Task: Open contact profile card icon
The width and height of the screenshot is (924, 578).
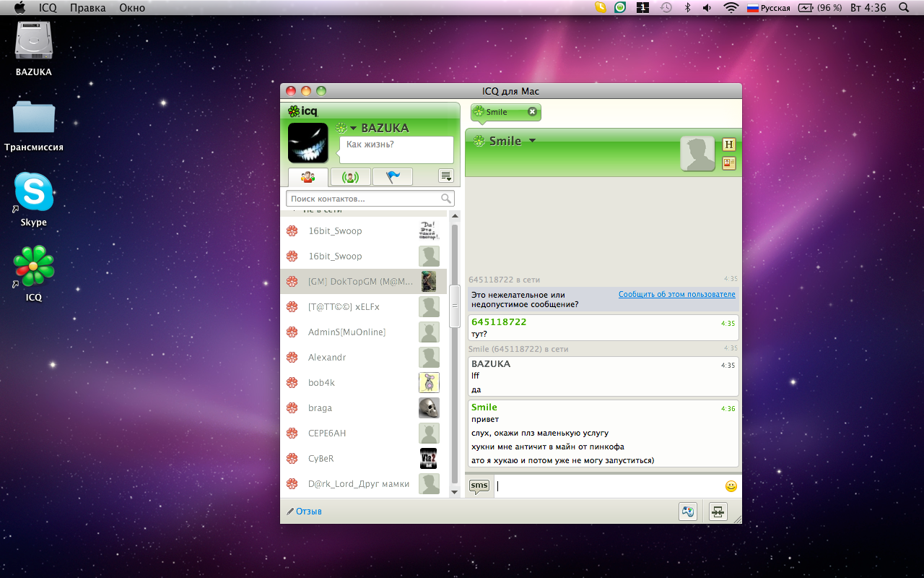Action: pos(728,163)
